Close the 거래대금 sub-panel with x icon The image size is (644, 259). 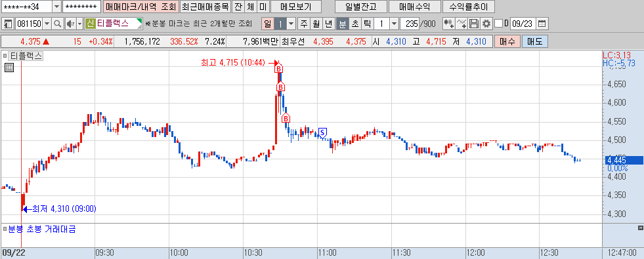click(640, 228)
